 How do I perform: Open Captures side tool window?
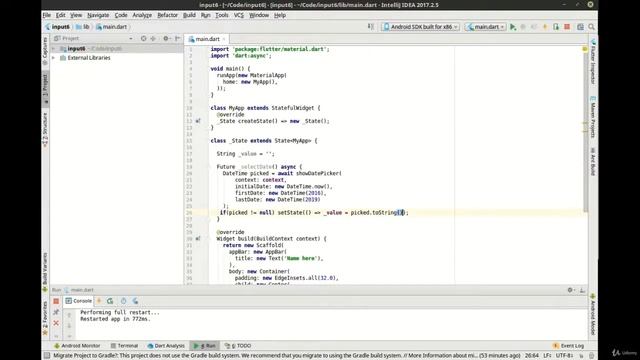[x=45, y=51]
